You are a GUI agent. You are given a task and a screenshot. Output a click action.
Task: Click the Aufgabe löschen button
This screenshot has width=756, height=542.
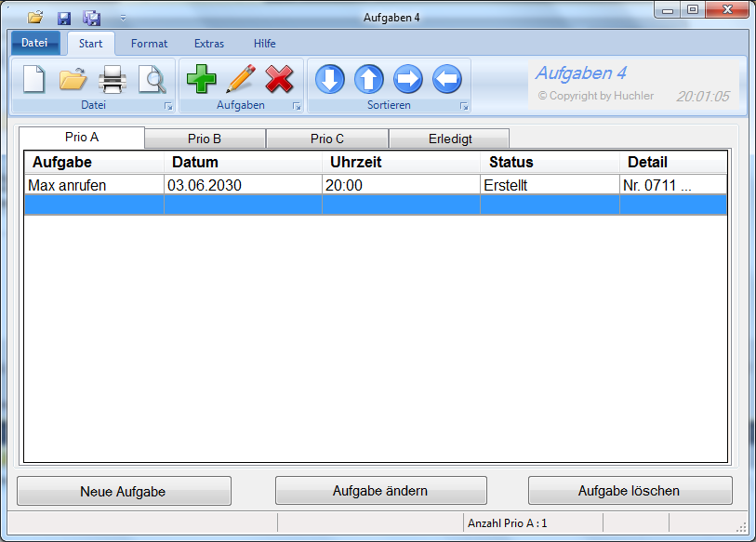(630, 491)
